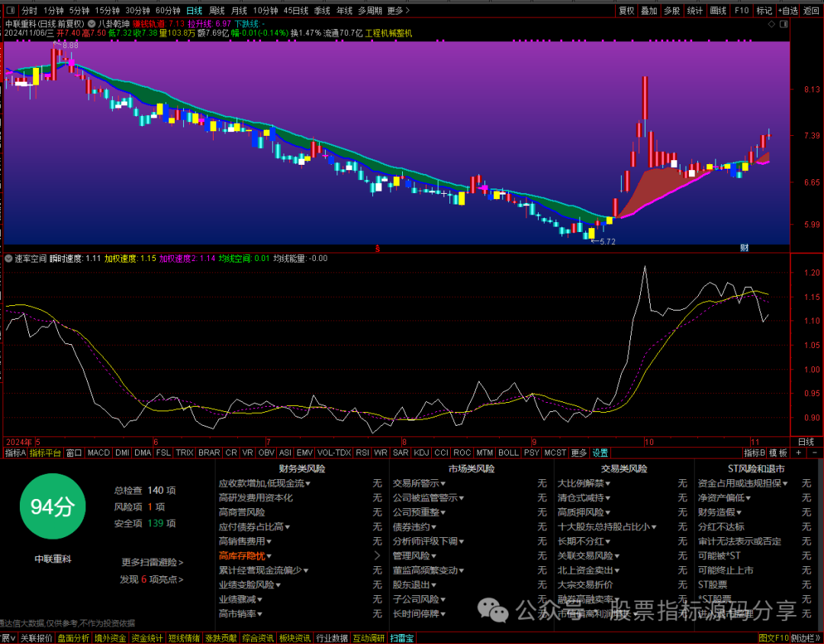
Task: Expand the 交易所警示 dropdown arrow
Action: pyautogui.click(x=443, y=484)
